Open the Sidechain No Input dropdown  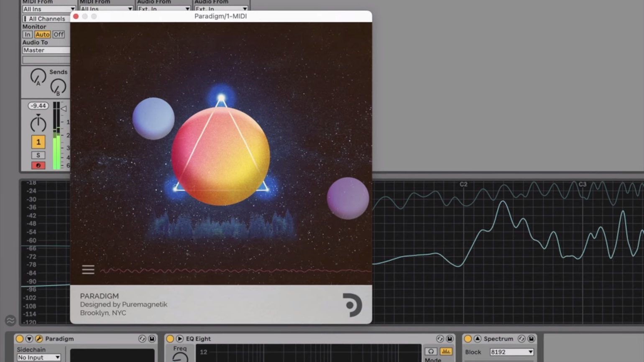tap(39, 357)
